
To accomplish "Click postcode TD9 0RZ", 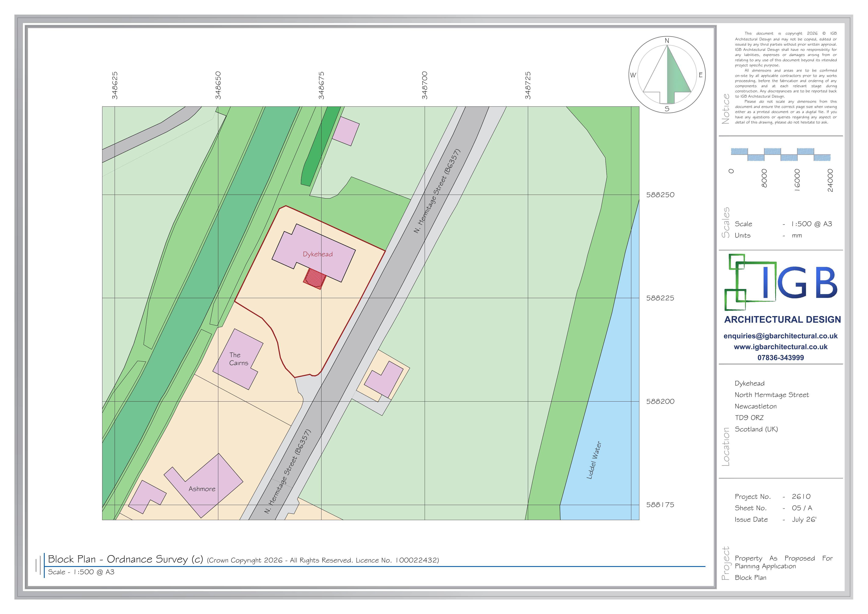I will pos(749,418).
